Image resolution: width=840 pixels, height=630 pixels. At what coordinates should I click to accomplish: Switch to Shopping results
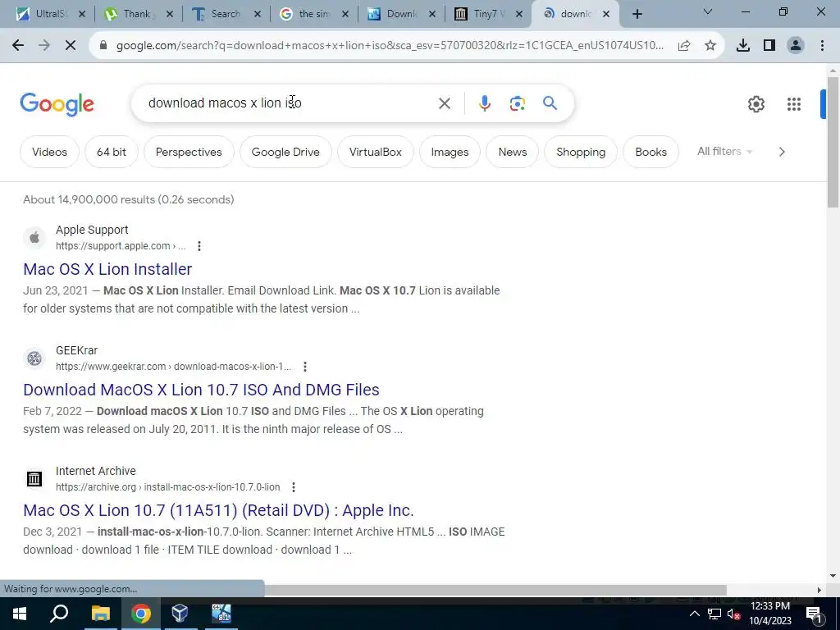[581, 152]
